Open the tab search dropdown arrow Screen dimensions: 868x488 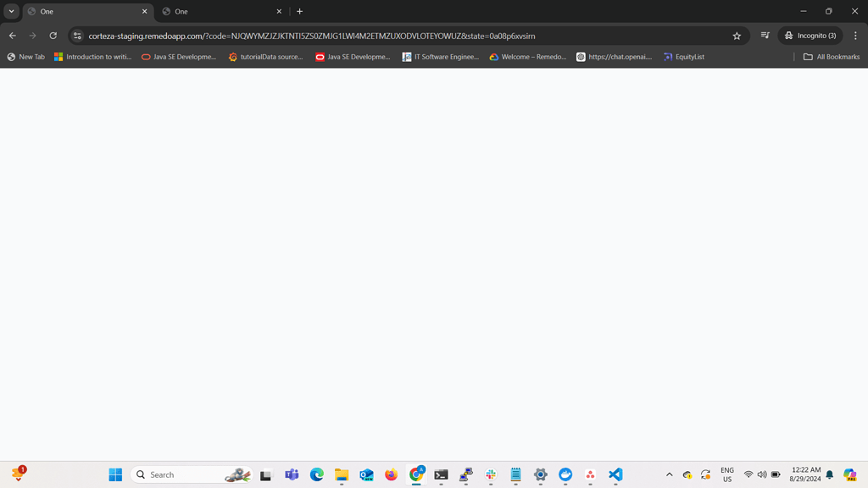[11, 11]
